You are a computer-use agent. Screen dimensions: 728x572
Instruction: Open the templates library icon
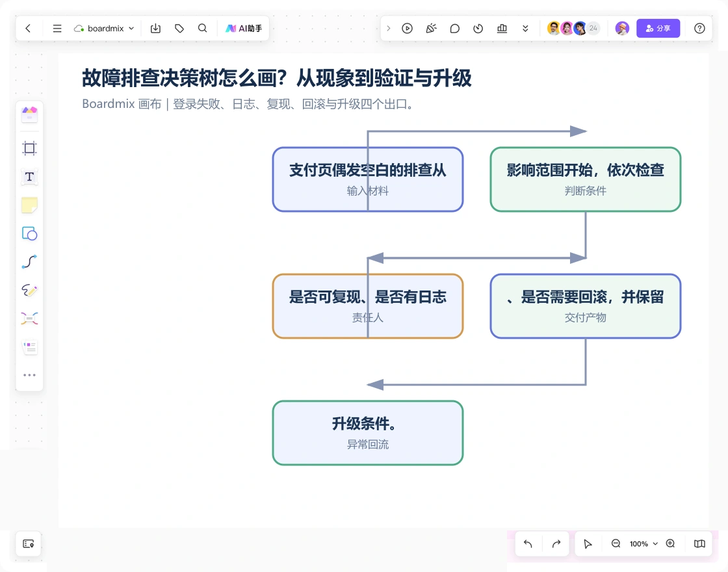pos(29,114)
